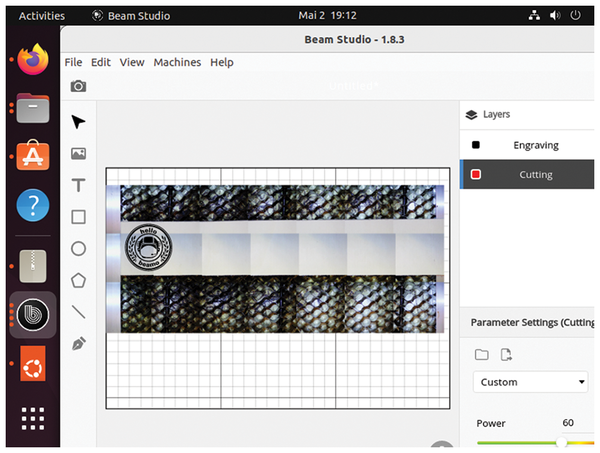This screenshot has height=453, width=600.
Task: Click the Layers panel icon
Action: 471,114
